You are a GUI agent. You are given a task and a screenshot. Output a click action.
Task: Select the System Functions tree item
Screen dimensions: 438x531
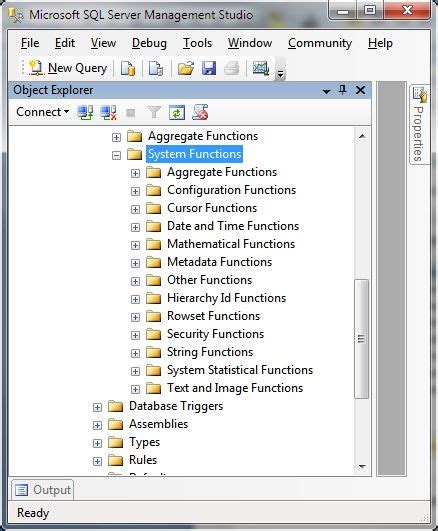tap(194, 154)
